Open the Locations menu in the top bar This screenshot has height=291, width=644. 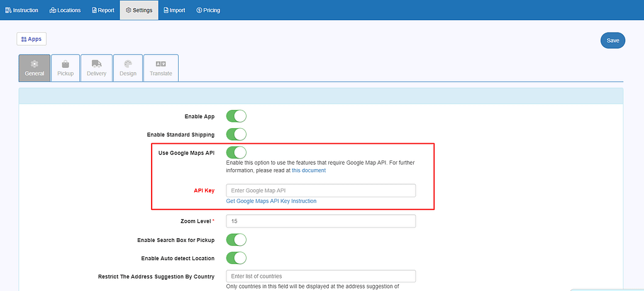[65, 10]
